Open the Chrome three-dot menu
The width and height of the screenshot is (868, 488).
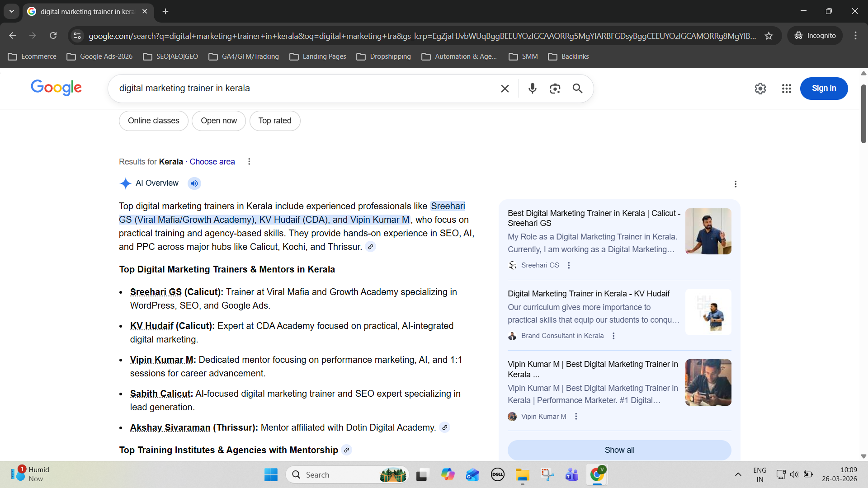tap(855, 36)
